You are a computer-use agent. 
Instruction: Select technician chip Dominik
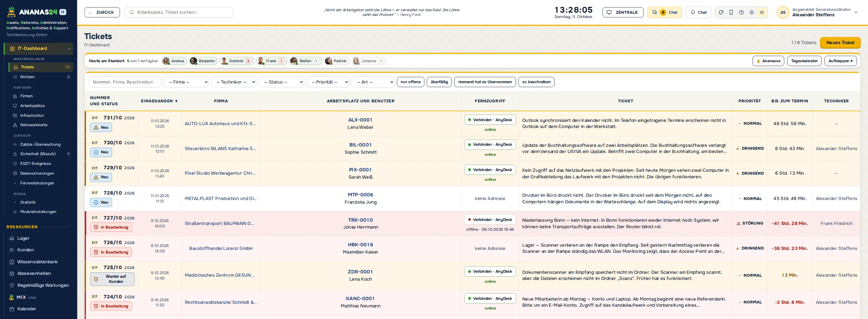coord(237,61)
